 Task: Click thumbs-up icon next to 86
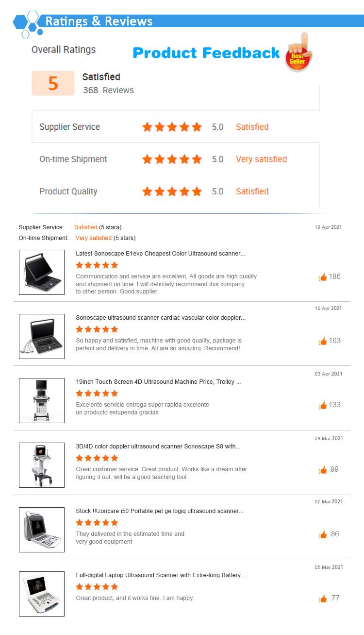pyautogui.click(x=323, y=534)
